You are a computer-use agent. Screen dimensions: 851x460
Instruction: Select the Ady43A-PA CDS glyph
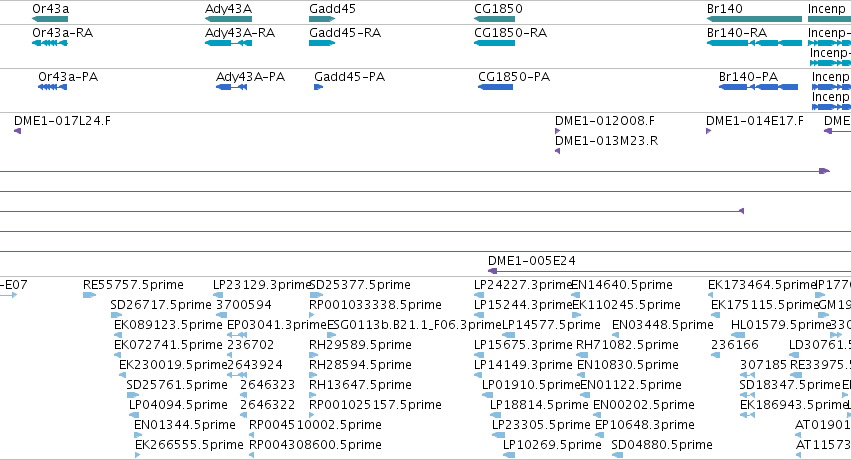[231, 87]
